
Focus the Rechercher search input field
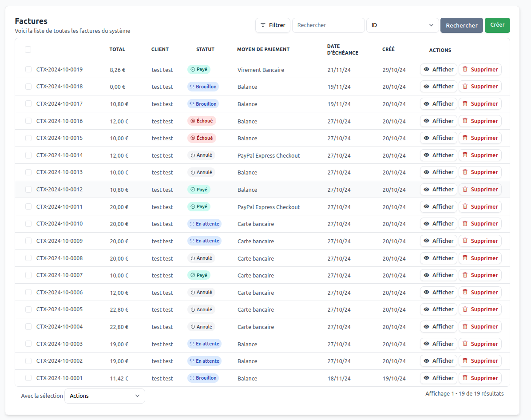point(328,25)
